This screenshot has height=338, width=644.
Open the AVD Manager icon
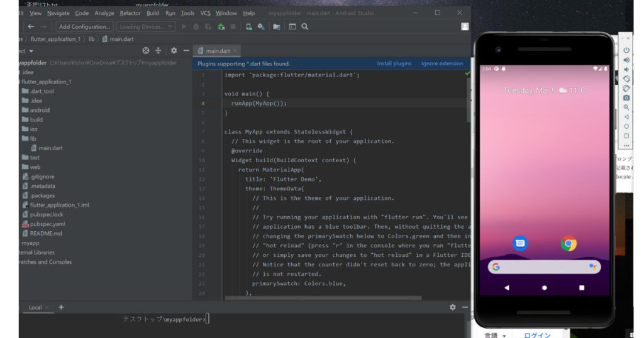(249, 26)
